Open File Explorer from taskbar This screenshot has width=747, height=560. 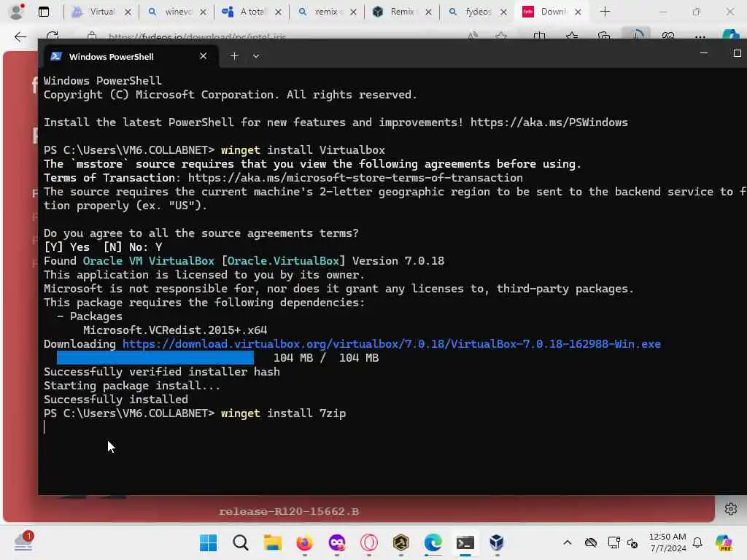tap(273, 542)
